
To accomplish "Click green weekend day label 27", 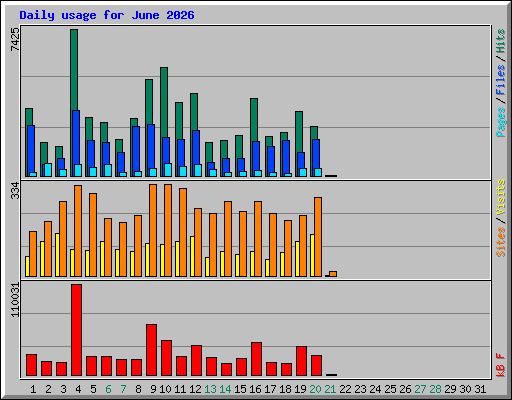I will click(420, 389).
